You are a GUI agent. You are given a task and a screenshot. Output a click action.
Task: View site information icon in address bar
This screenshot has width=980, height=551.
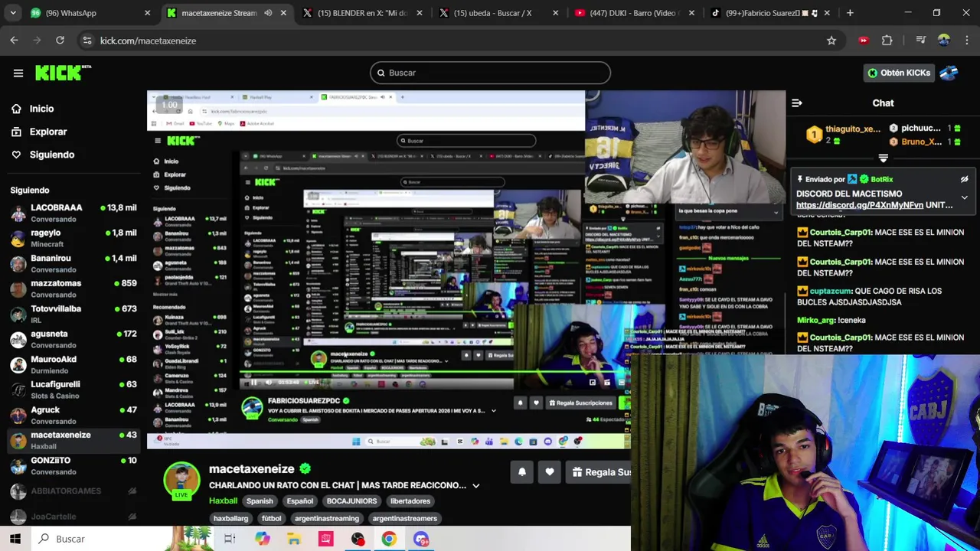87,41
